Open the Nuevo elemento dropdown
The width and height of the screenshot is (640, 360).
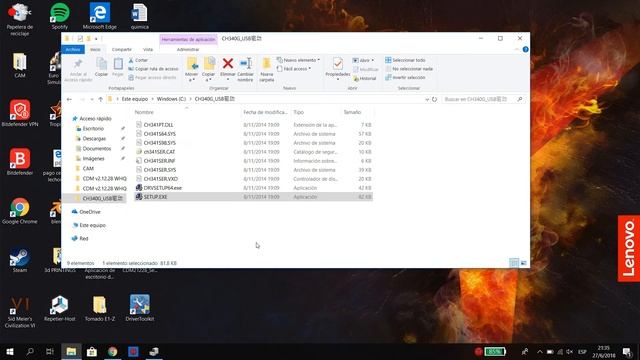298,60
